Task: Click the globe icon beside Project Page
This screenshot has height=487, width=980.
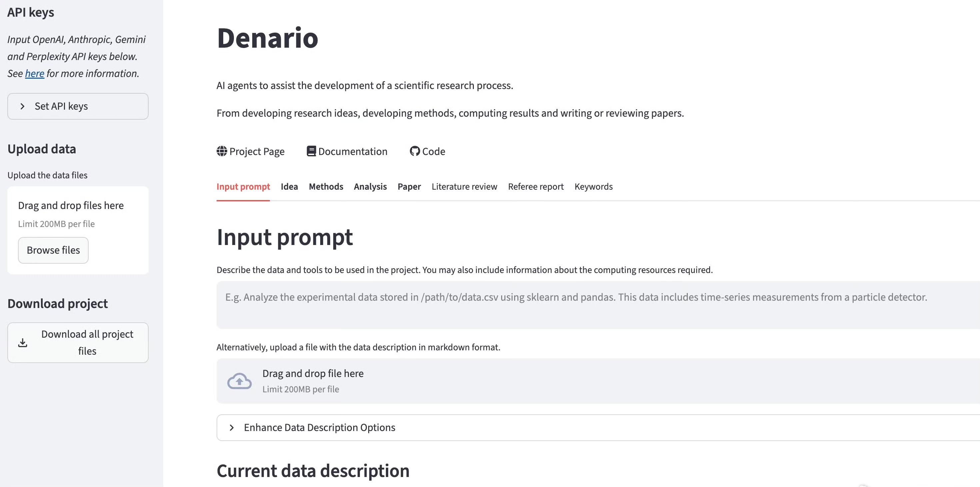Action: tap(222, 151)
